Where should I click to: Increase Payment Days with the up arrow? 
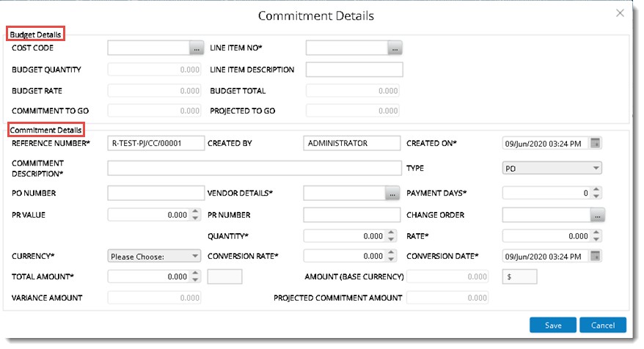[596, 190]
